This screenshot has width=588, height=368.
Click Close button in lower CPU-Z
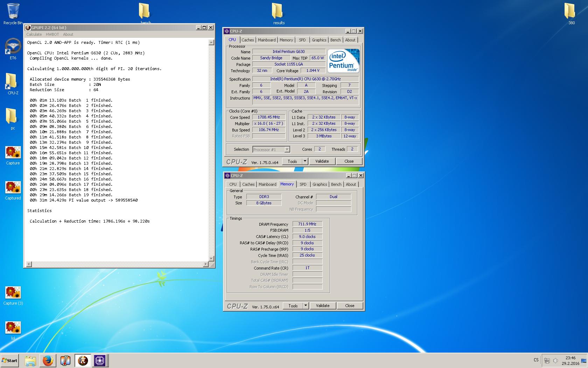tap(350, 306)
